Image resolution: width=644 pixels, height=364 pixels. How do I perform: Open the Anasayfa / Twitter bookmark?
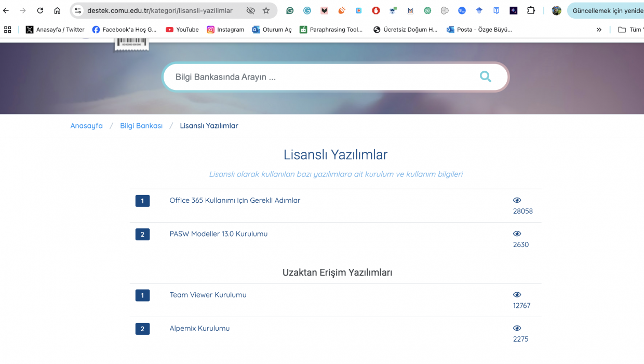coord(55,30)
